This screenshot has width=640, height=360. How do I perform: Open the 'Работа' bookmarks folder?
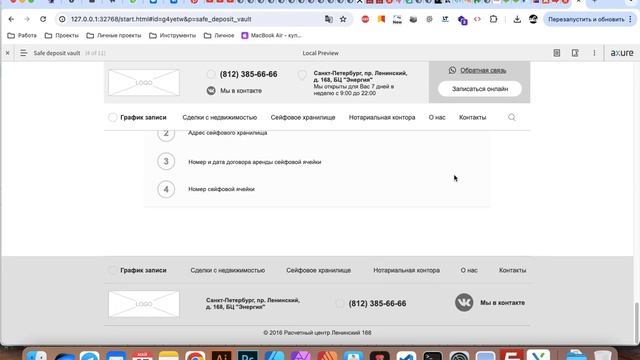(x=22, y=36)
